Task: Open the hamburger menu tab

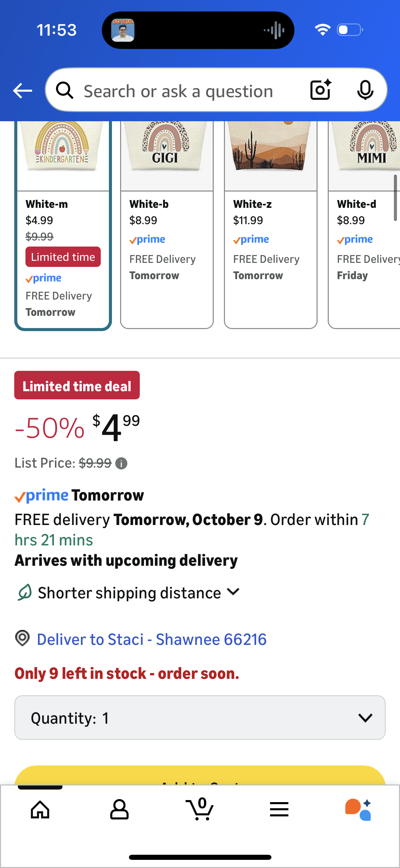Action: tap(279, 810)
